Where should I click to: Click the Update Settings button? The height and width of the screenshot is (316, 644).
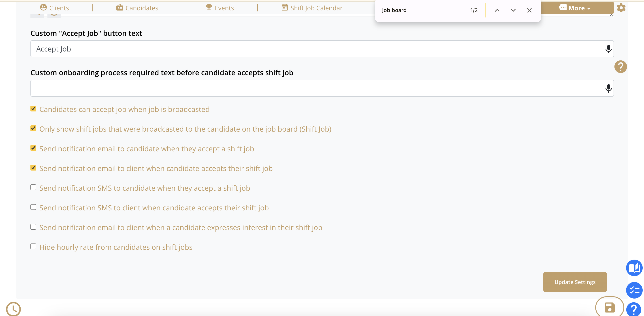click(x=575, y=282)
